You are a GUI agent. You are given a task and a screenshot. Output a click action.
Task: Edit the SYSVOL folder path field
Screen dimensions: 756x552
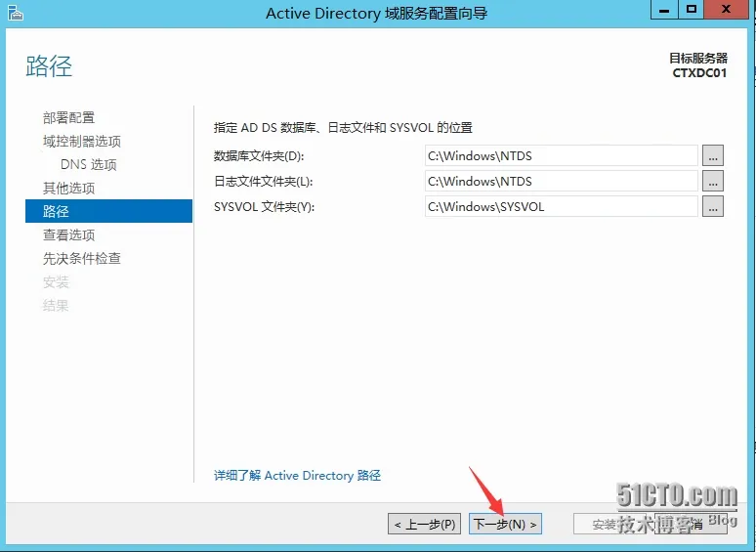click(562, 207)
